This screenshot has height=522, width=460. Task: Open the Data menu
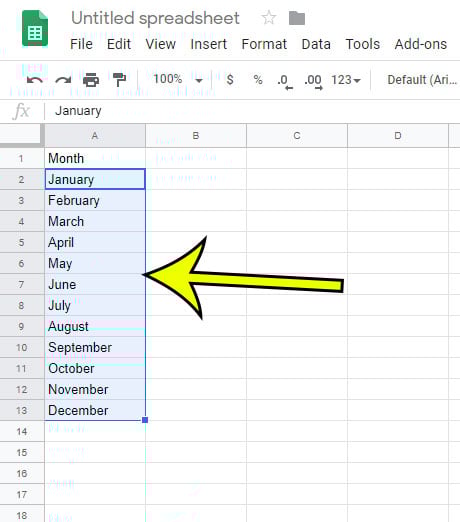(316, 44)
